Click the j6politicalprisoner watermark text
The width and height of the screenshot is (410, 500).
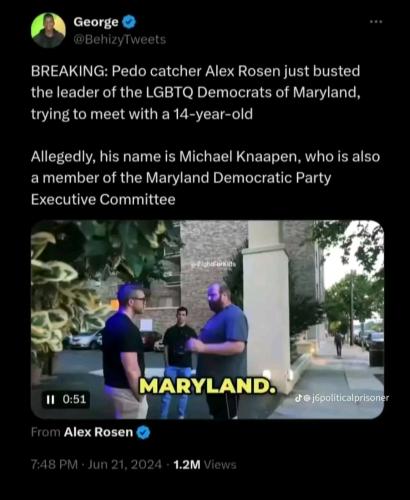[348, 398]
